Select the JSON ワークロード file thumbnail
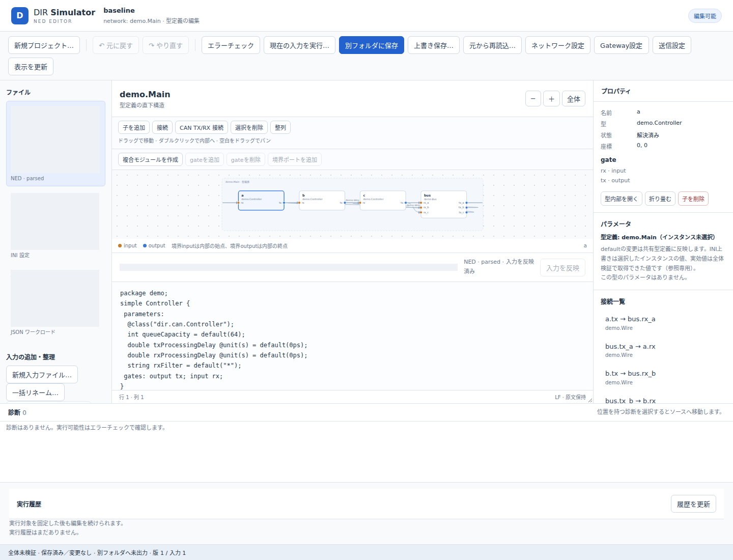This screenshot has height=560, width=733. pyautogui.click(x=55, y=302)
